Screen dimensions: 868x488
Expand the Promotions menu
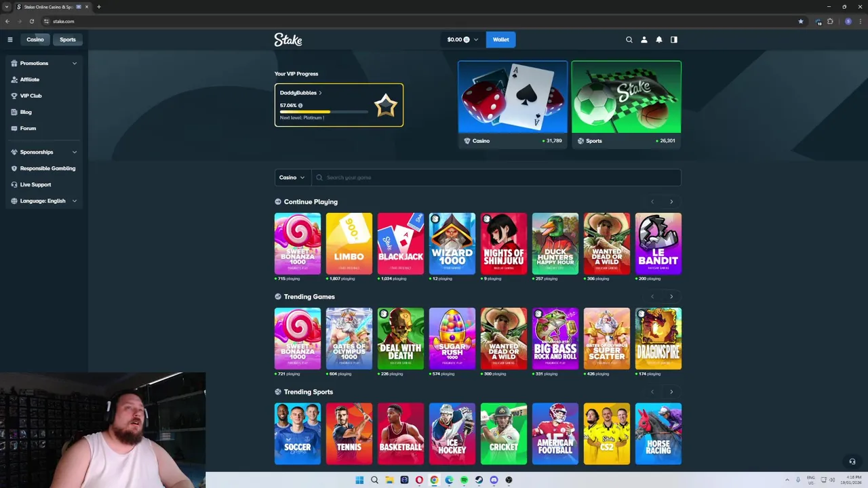click(44, 63)
